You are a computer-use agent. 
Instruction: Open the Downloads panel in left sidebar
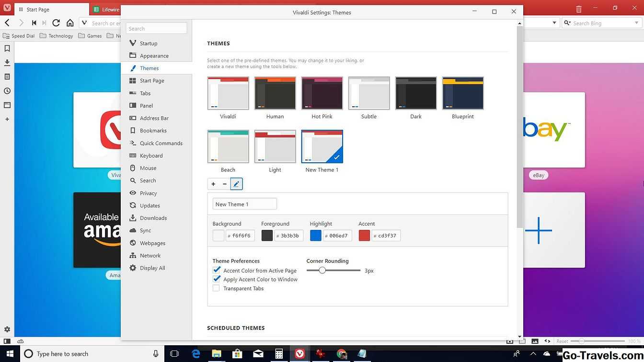click(7, 62)
